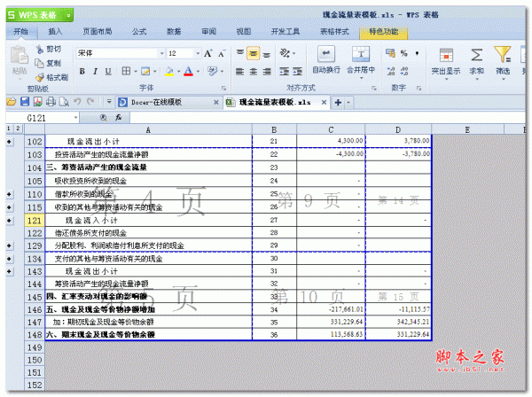The width and height of the screenshot is (532, 397).
Task: Open the 求和 dropdown arrow
Action: tap(477, 80)
